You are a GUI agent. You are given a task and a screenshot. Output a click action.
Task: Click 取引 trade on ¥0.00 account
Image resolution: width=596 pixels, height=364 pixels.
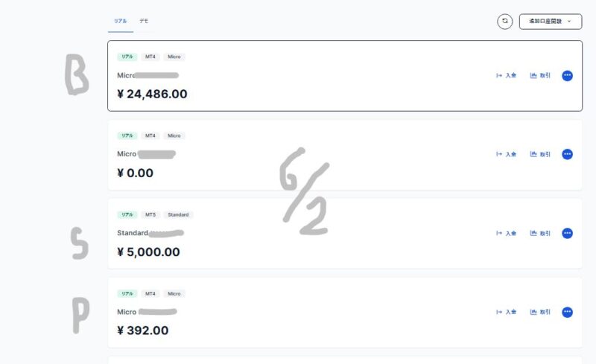click(x=540, y=154)
